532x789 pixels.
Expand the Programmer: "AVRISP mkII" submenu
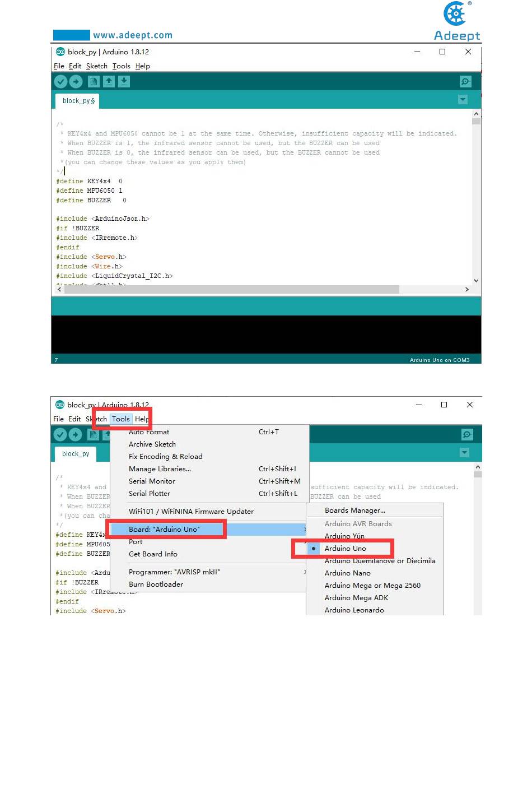click(x=209, y=572)
